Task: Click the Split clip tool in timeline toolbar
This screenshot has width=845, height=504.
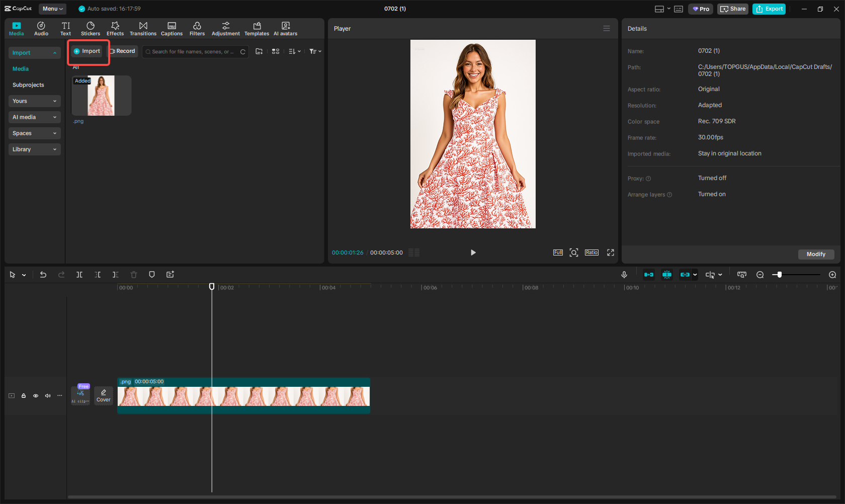Action: point(79,275)
